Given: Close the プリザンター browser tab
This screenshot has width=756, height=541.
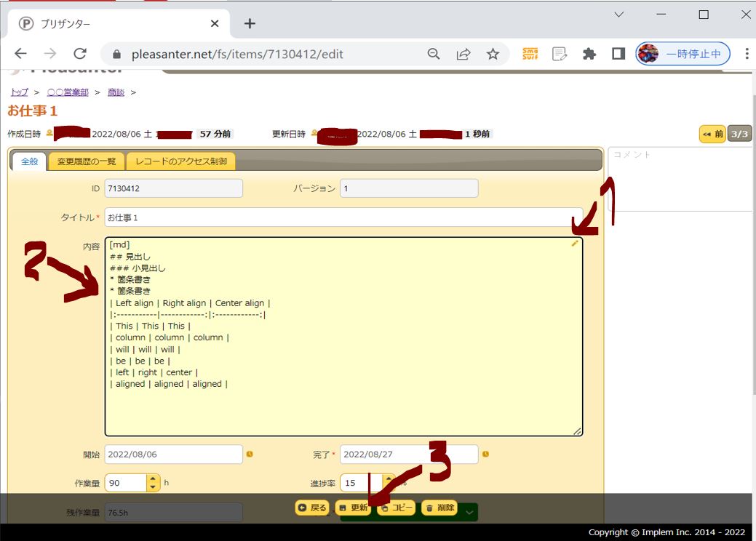Looking at the screenshot, I should 215,23.
